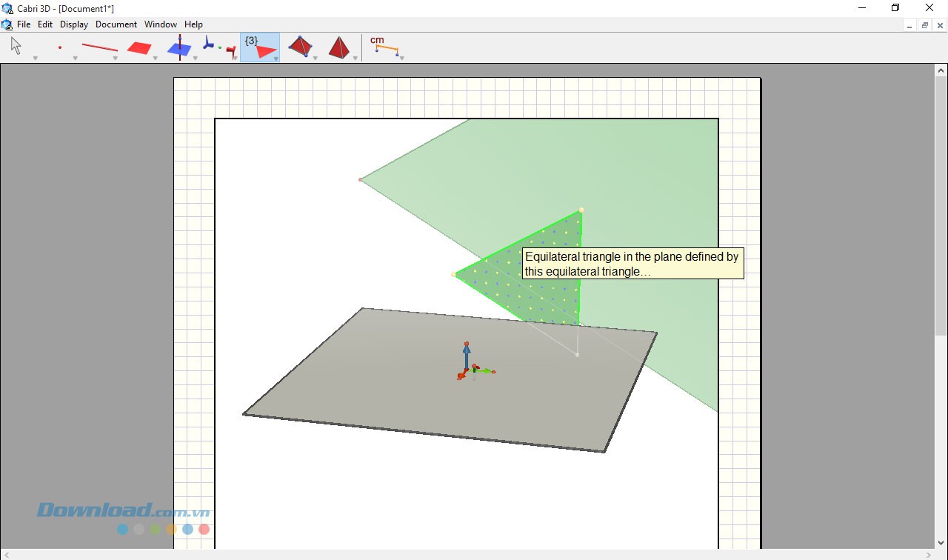Open the Help menu
The width and height of the screenshot is (948, 560).
(x=193, y=24)
